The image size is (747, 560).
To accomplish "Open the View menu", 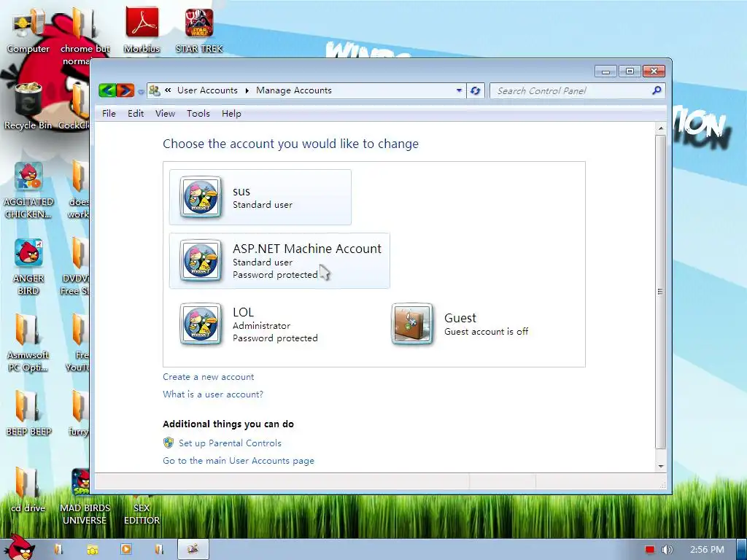I will (166, 113).
